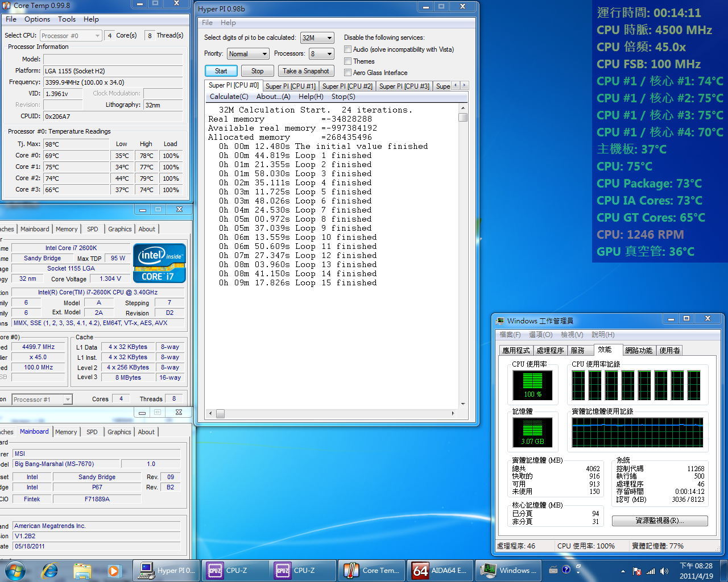The image size is (728, 582).
Task: Click the Task Manager title bar icon
Action: tap(500, 321)
